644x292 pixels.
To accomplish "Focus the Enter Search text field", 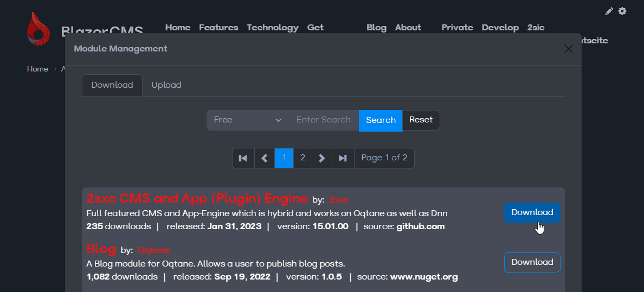I will (324, 120).
